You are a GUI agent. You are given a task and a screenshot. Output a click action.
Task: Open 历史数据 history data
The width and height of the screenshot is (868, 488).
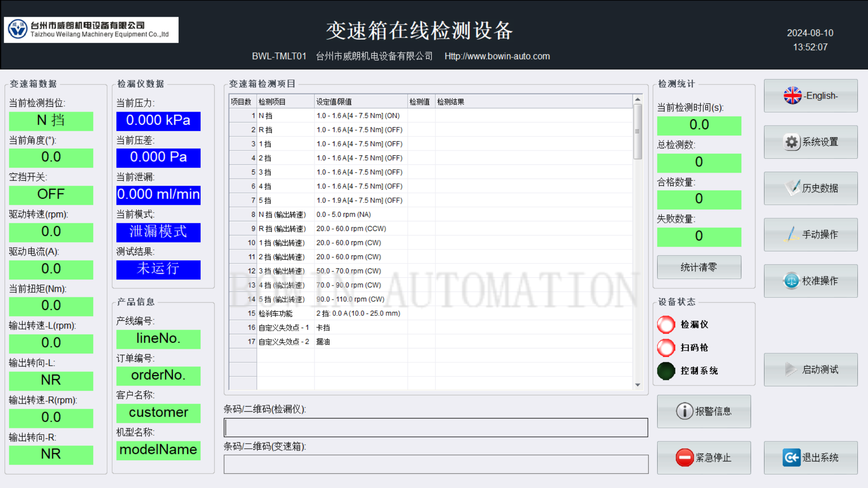pyautogui.click(x=811, y=188)
